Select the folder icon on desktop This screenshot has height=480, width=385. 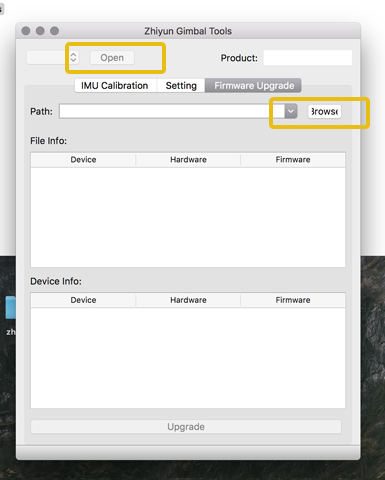coord(11,307)
